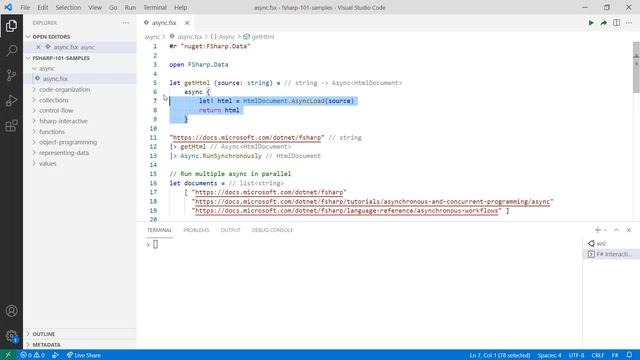Open the Manage gear icon
Screen dimensions: 640x360
click(11, 336)
